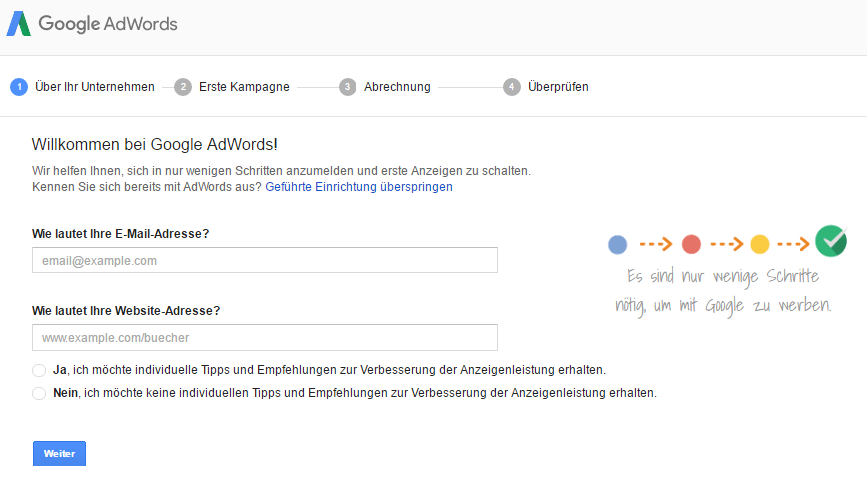The width and height of the screenshot is (867, 479).
Task: Click the Google AdWords logo icon
Action: pyautogui.click(x=19, y=24)
